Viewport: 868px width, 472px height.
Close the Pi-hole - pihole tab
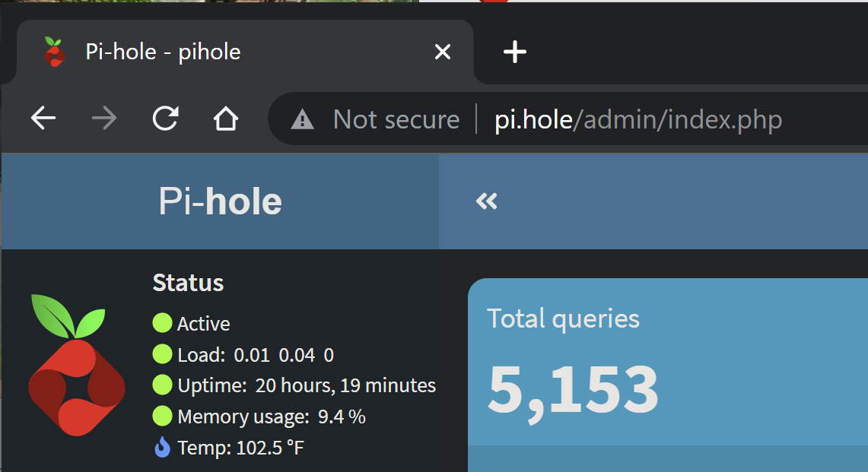click(443, 52)
